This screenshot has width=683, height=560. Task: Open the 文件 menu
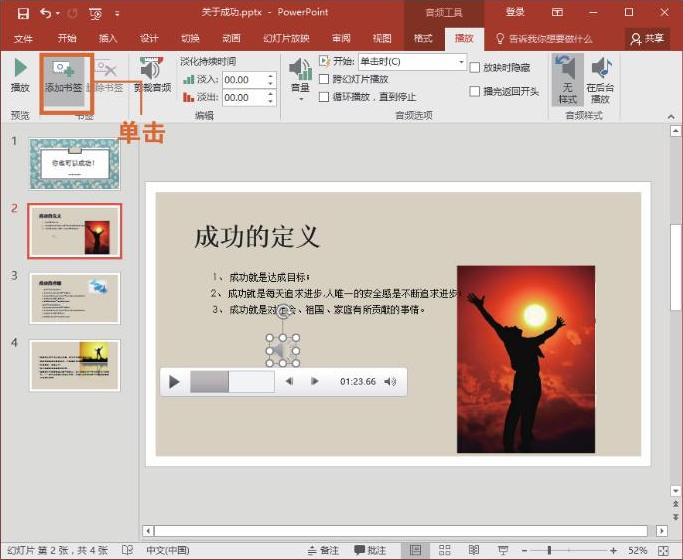pyautogui.click(x=23, y=39)
